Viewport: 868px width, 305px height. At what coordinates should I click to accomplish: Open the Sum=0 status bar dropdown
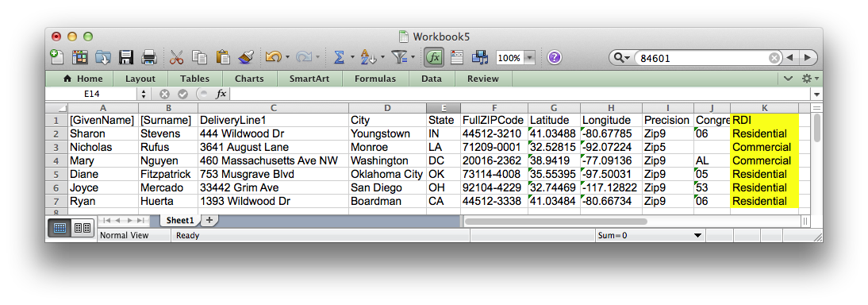(x=697, y=236)
